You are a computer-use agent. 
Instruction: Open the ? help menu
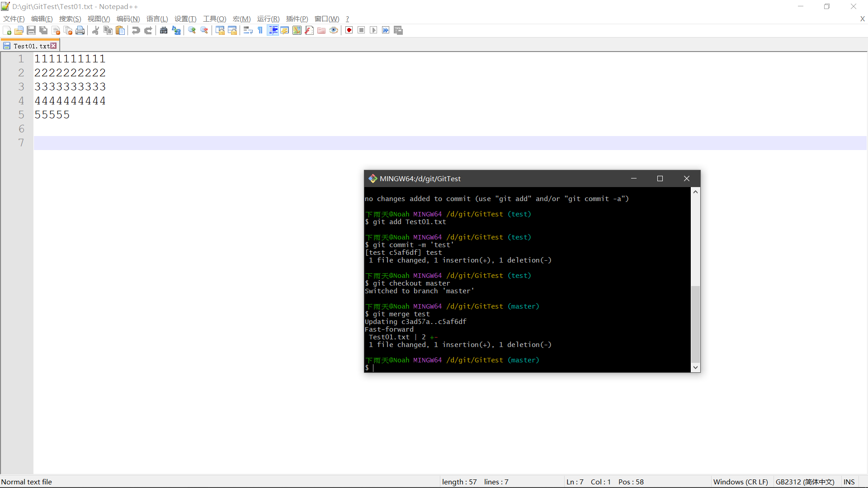point(347,19)
